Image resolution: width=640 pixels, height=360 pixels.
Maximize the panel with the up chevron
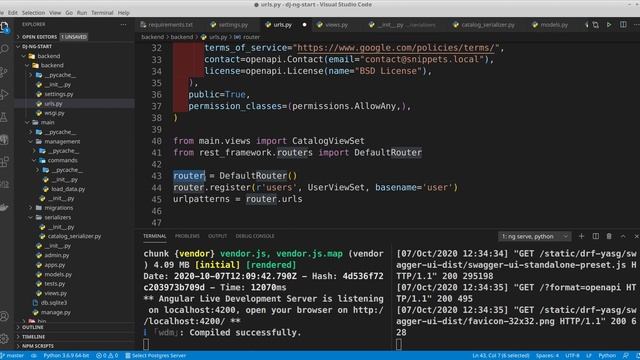tap(623, 236)
